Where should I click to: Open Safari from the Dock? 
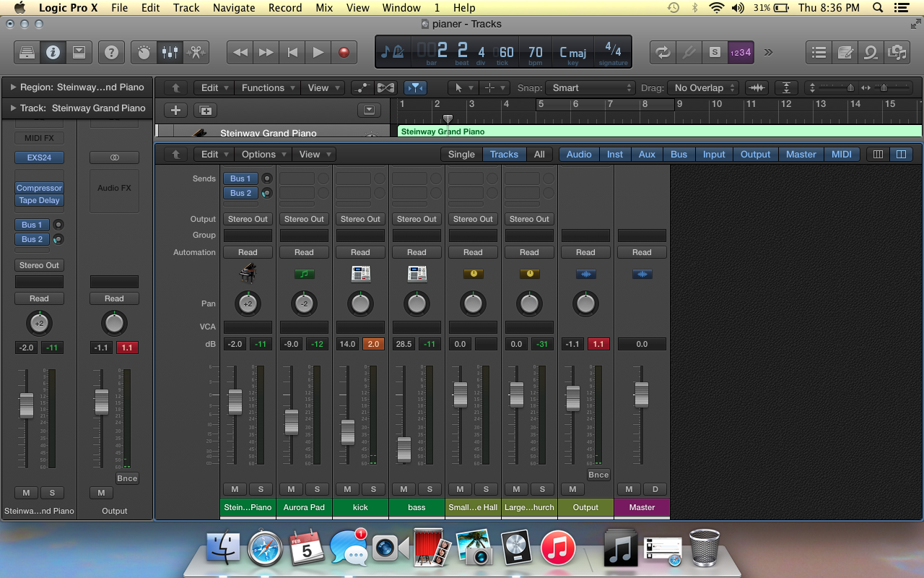266,549
